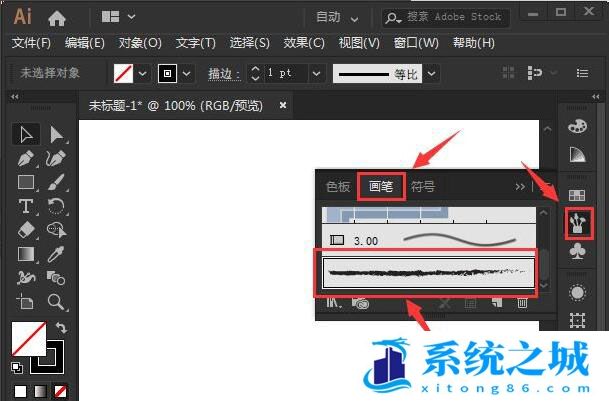Click the large fill box in toolbar
This screenshot has width=609, height=401.
tap(29, 338)
